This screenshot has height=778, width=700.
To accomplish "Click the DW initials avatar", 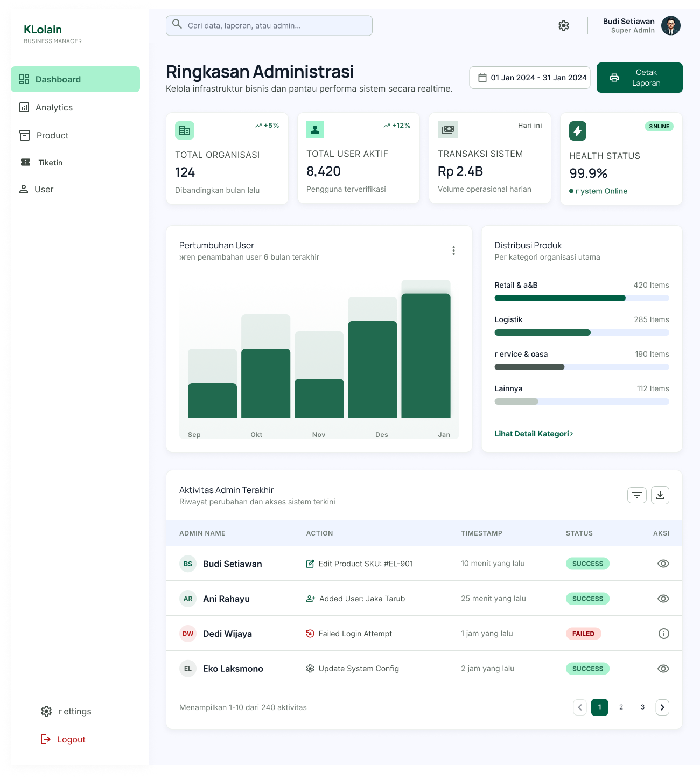I will pyautogui.click(x=188, y=634).
